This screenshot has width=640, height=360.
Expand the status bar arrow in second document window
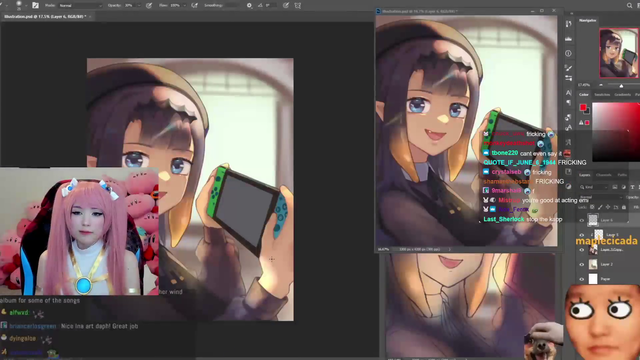click(x=449, y=249)
